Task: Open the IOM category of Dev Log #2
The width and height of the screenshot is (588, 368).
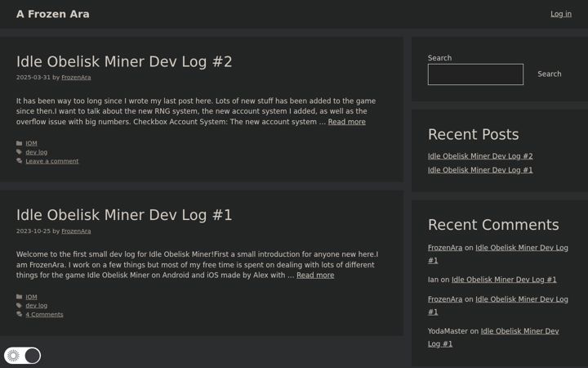Action: click(x=32, y=143)
